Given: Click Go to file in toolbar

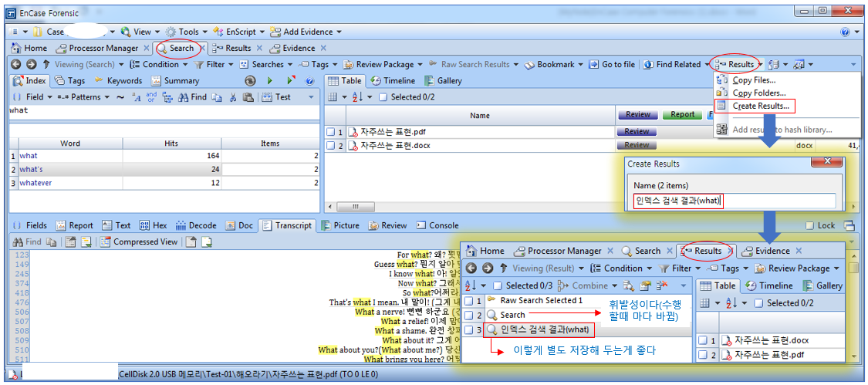Looking at the screenshot, I should click(x=612, y=64).
